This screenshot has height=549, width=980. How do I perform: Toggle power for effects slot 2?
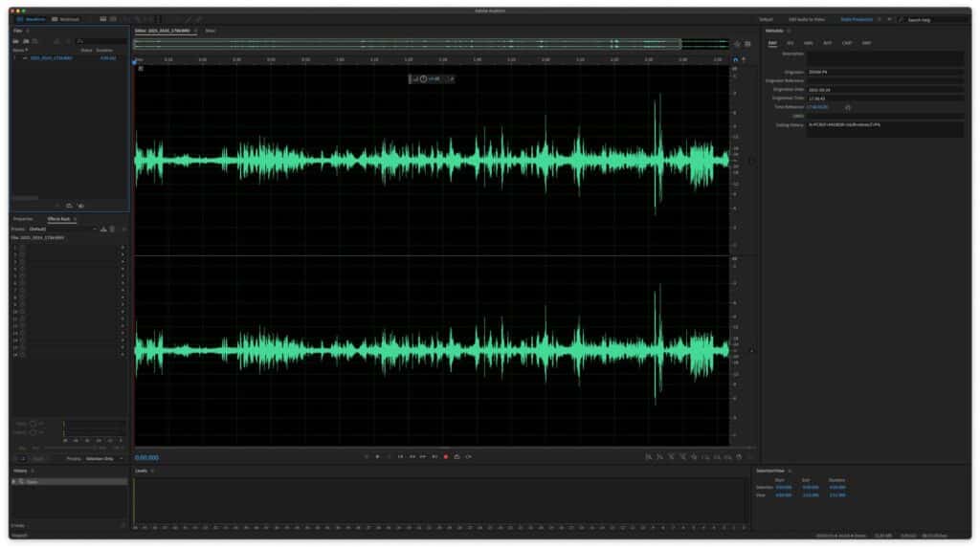pyautogui.click(x=22, y=254)
